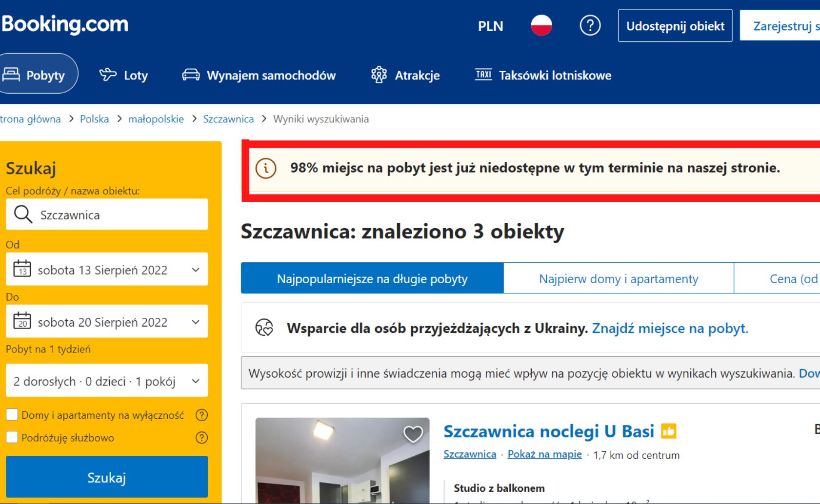Click the Szczawnica destination search field

[107, 214]
